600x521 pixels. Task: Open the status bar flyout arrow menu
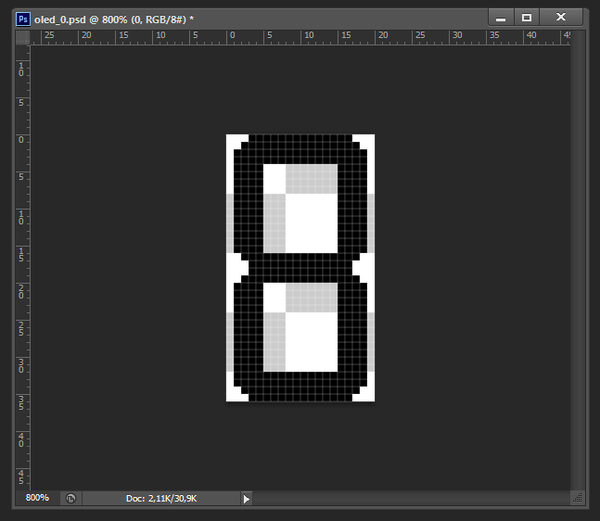tap(247, 497)
